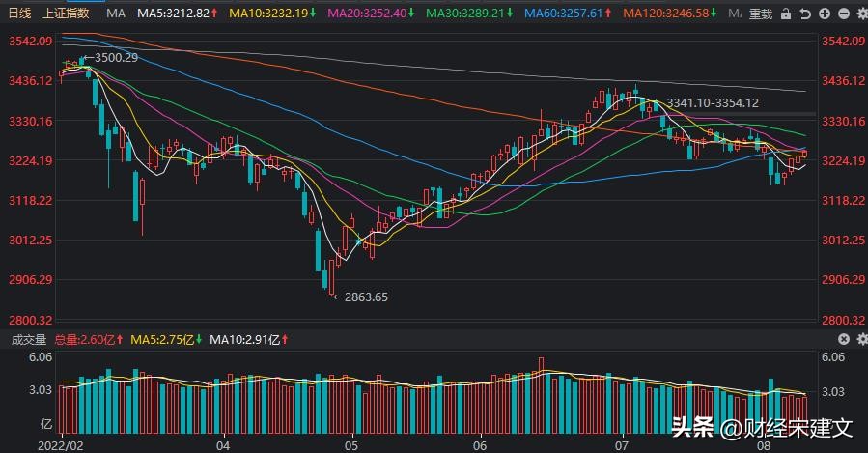Click the left axis 3012.25 price label
Screen dimensions: 868x453
tap(31, 241)
